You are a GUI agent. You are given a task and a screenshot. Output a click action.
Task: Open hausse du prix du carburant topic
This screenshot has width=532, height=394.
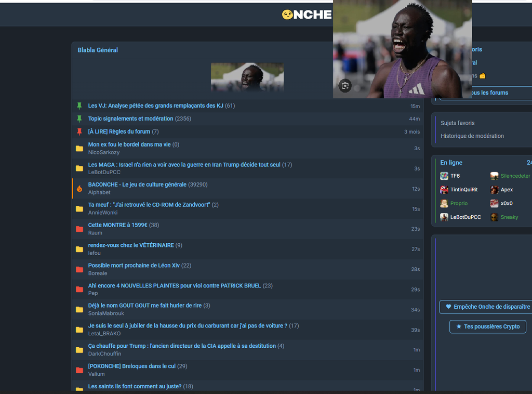coord(188,325)
